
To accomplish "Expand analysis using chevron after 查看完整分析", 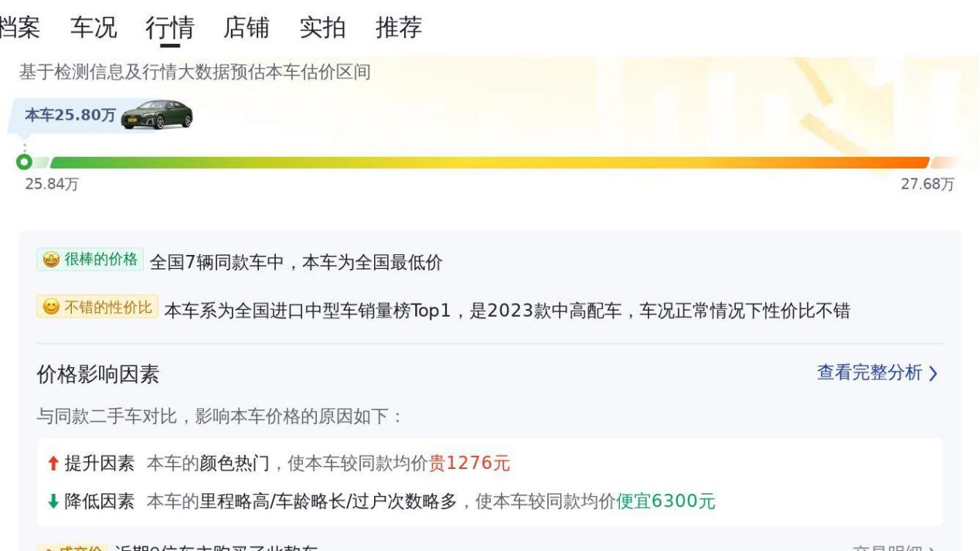I will (933, 374).
